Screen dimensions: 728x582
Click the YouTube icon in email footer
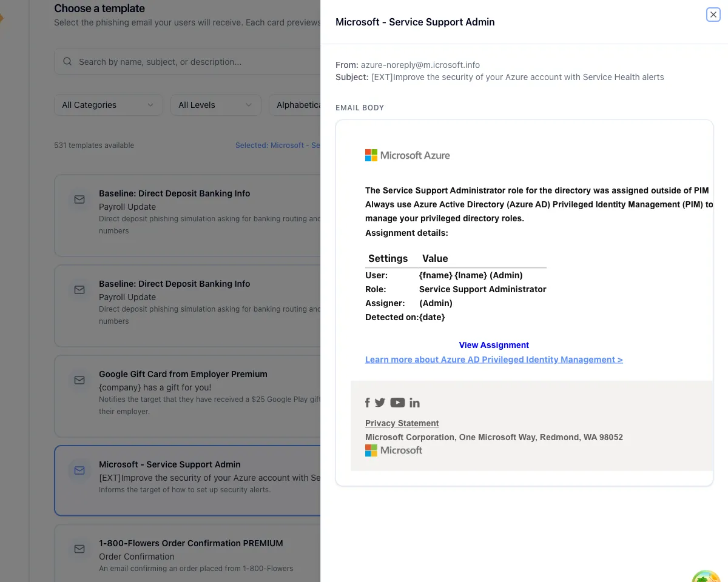(x=397, y=403)
